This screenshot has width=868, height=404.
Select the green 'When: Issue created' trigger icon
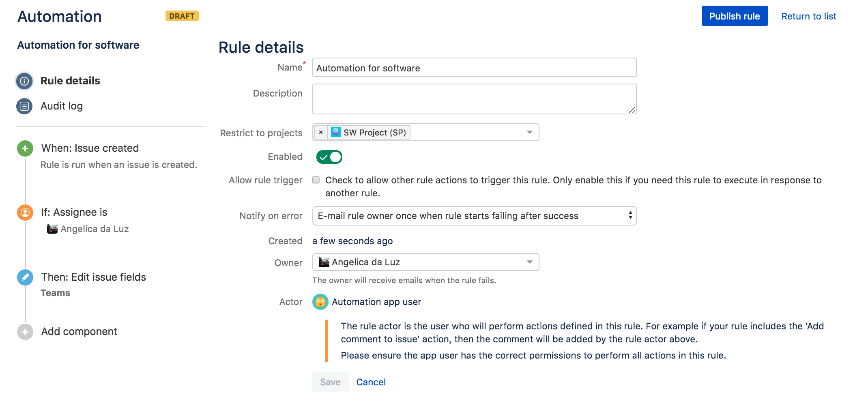point(25,148)
